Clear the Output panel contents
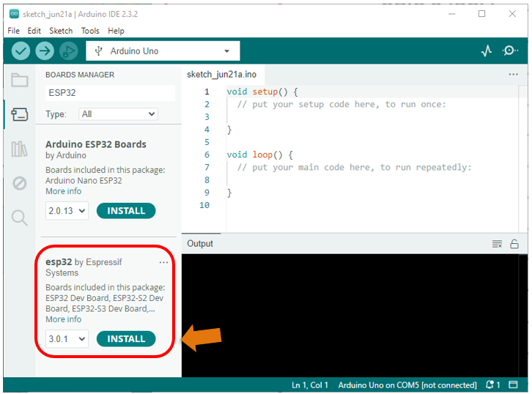The width and height of the screenshot is (532, 394). (497, 244)
